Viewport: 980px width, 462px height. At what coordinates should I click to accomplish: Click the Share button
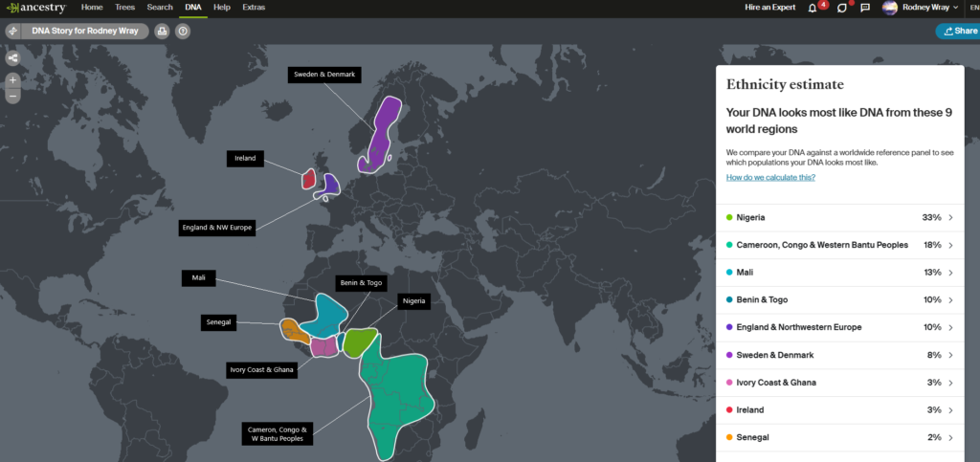coord(959,31)
